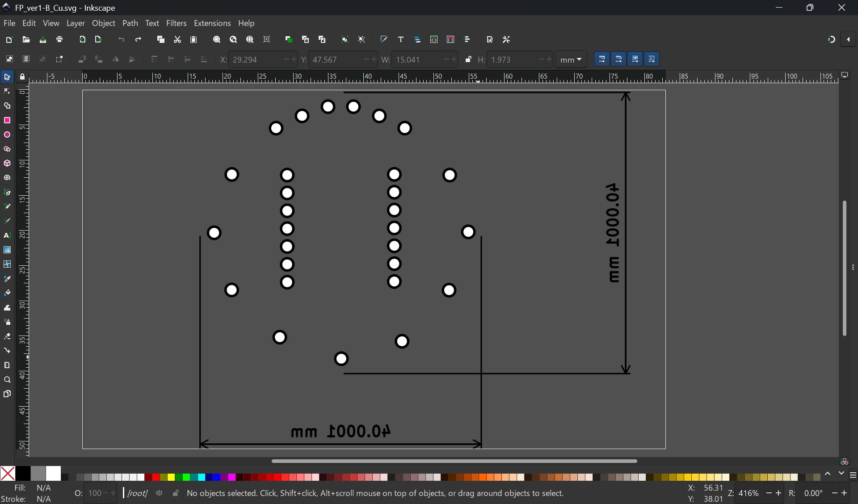Zoom to fit drawing icon
Image resolution: width=858 pixels, height=504 pixels.
233,40
